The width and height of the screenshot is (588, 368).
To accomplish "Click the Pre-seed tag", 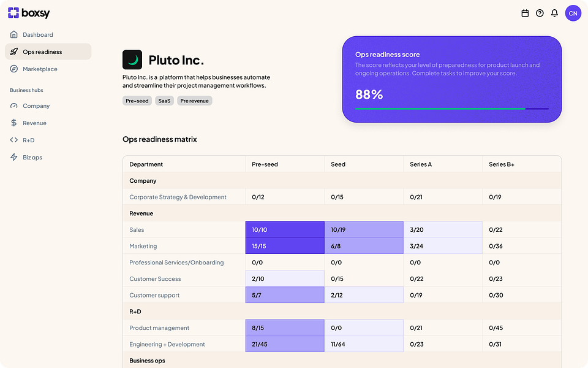I will tap(137, 101).
